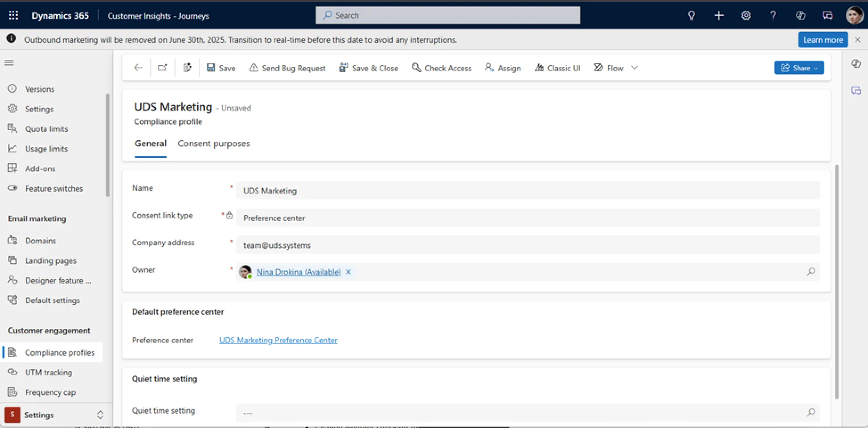
Task: Switch to the Consent purposes tab
Action: (x=214, y=144)
